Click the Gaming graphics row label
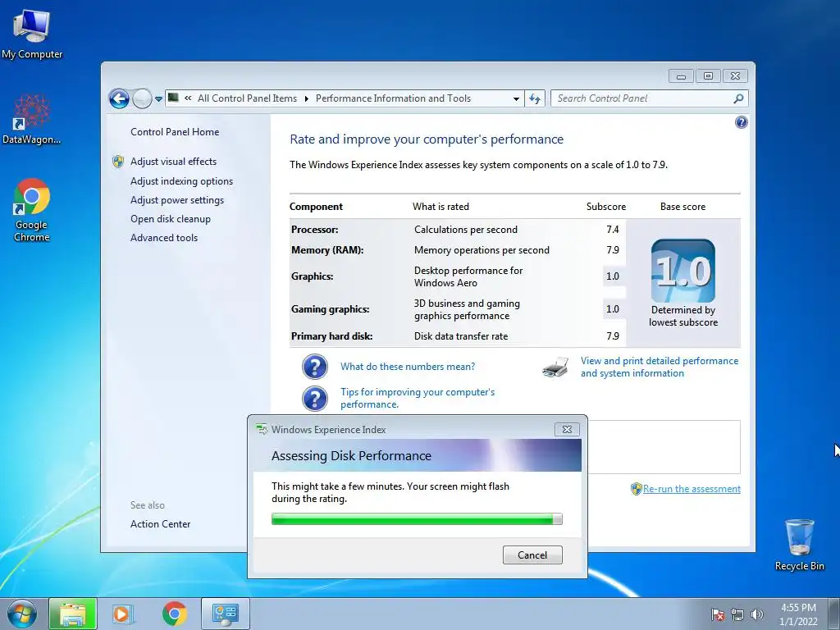Viewport: 840px width, 630px height. [330, 309]
